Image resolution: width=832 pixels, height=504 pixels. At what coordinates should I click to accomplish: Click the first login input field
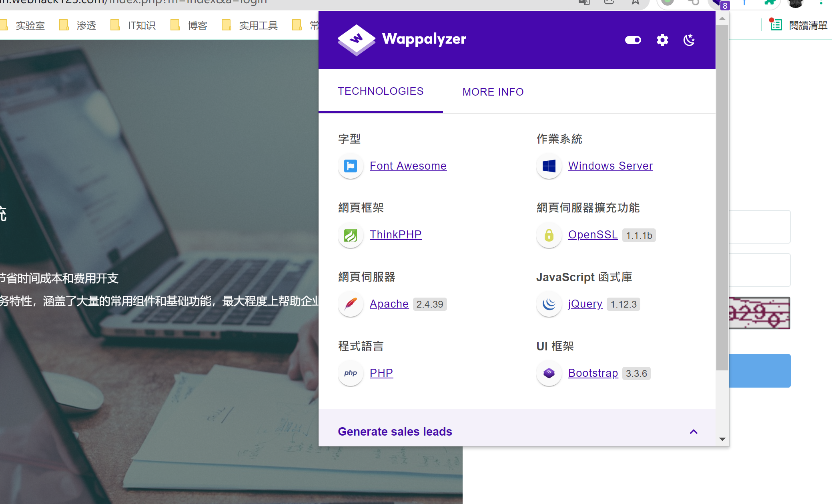point(760,227)
